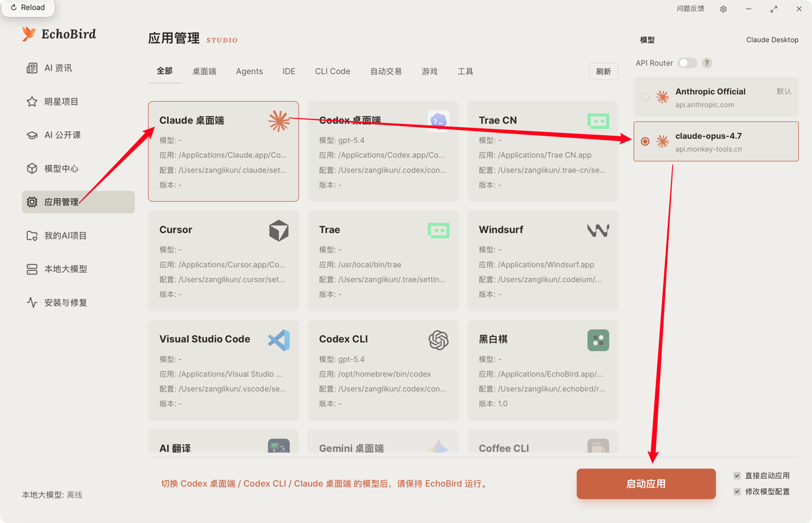Click the 启动应用 launch button

646,484
